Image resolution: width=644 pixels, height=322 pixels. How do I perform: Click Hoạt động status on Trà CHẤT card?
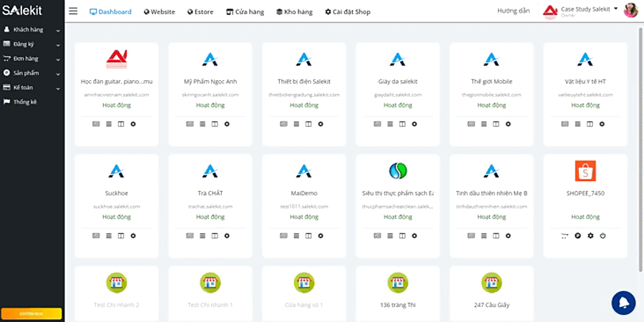point(210,217)
